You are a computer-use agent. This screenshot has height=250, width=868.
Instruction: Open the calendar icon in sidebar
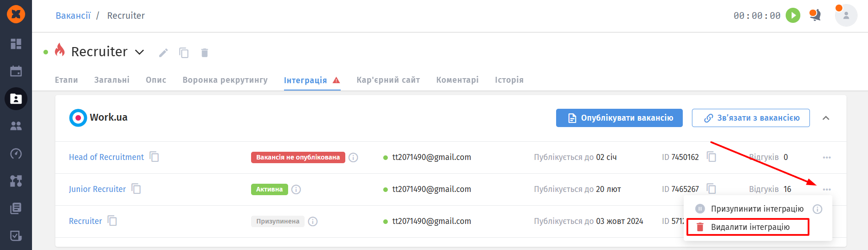[16, 71]
